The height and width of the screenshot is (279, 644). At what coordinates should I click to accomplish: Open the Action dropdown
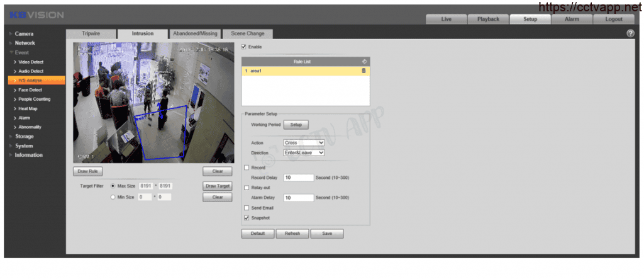pyautogui.click(x=304, y=143)
